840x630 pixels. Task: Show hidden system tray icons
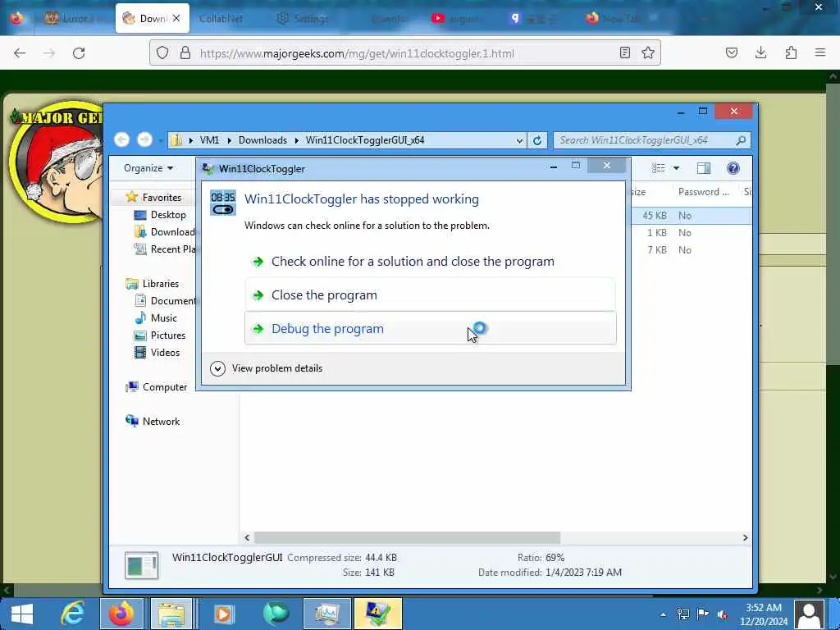click(663, 614)
